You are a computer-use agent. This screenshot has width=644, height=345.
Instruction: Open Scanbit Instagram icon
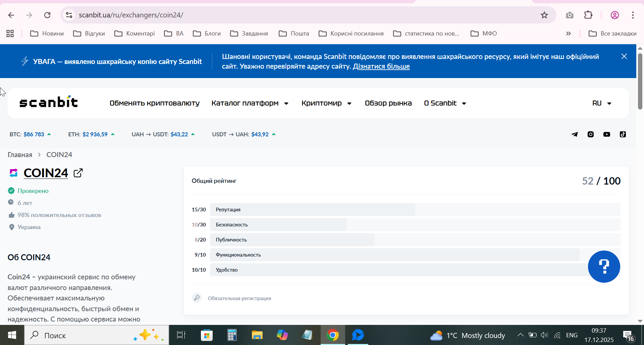(591, 134)
